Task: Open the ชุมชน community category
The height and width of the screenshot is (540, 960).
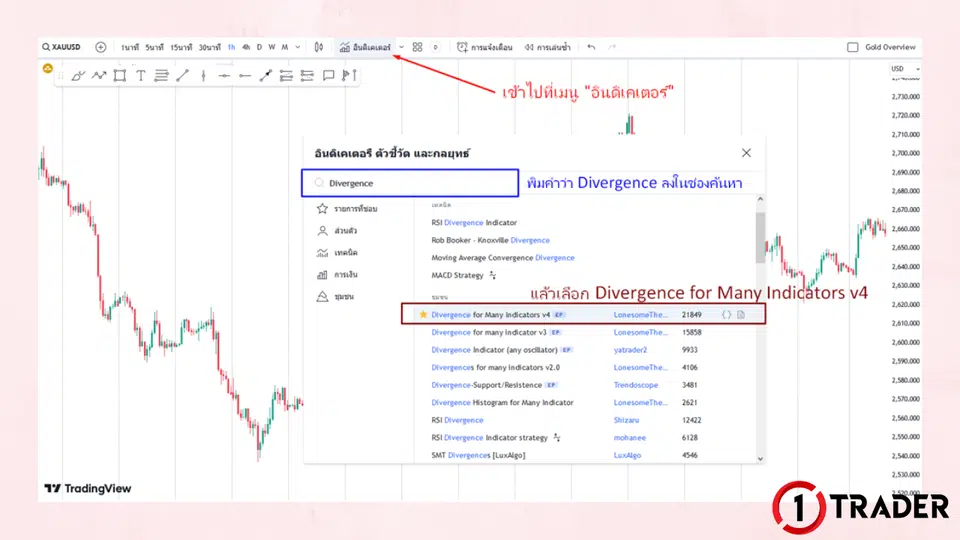Action: (x=336, y=297)
